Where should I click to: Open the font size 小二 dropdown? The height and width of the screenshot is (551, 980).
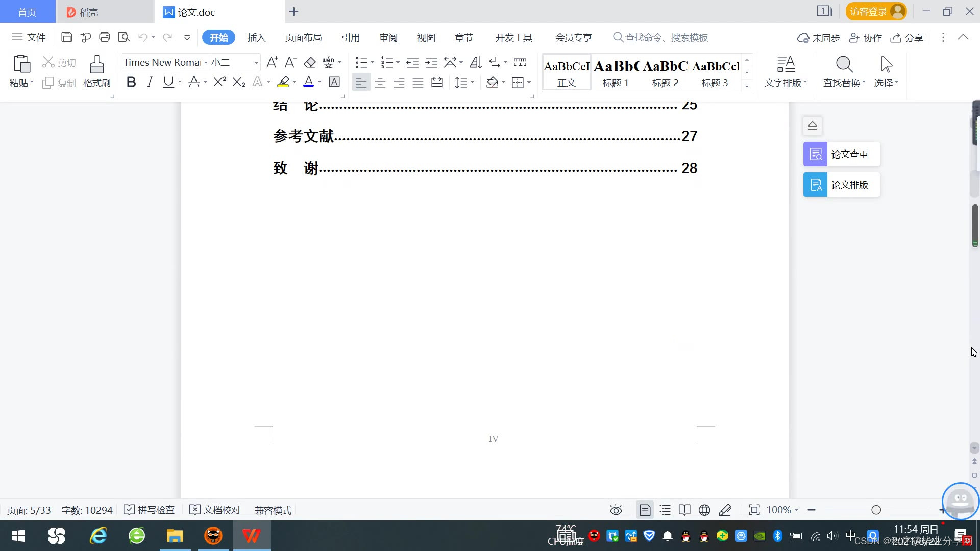[256, 63]
